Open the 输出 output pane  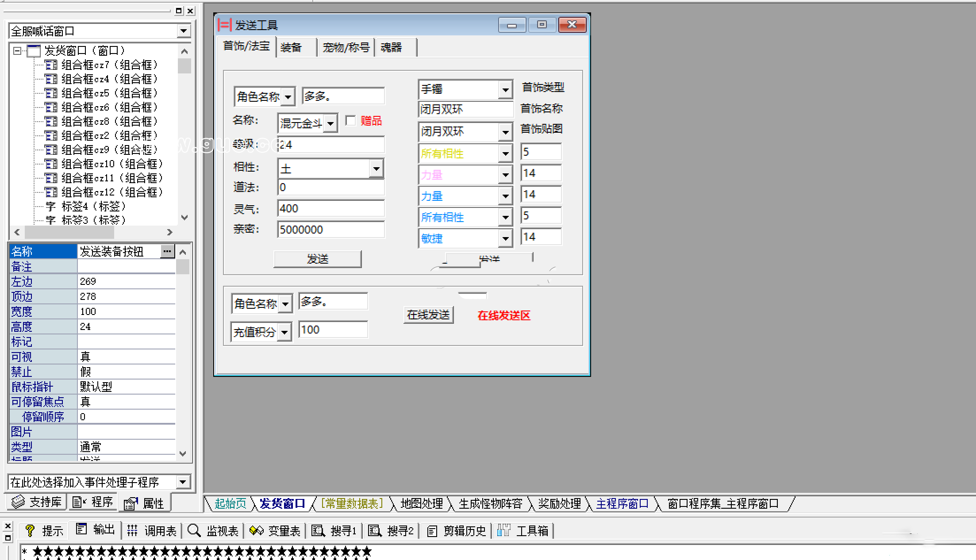coord(95,529)
